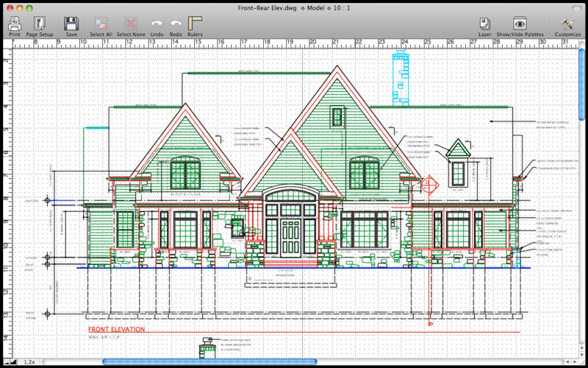Screen dimensions: 588x368
Task: Click the red FRONT ELEVATION title text
Action: (116, 329)
